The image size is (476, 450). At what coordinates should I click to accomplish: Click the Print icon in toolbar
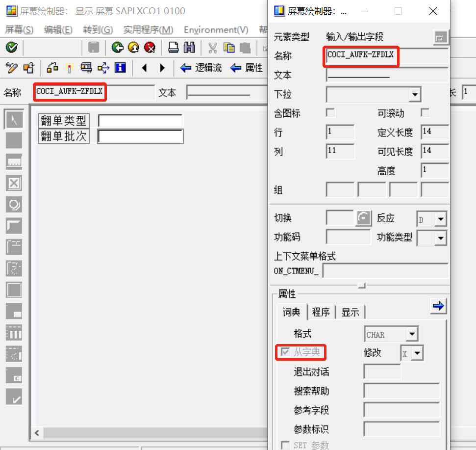(x=174, y=48)
